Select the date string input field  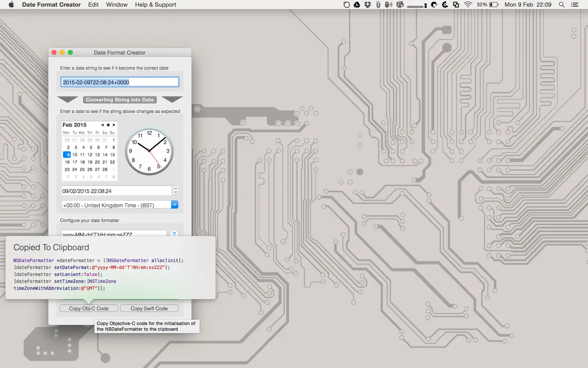pyautogui.click(x=119, y=81)
